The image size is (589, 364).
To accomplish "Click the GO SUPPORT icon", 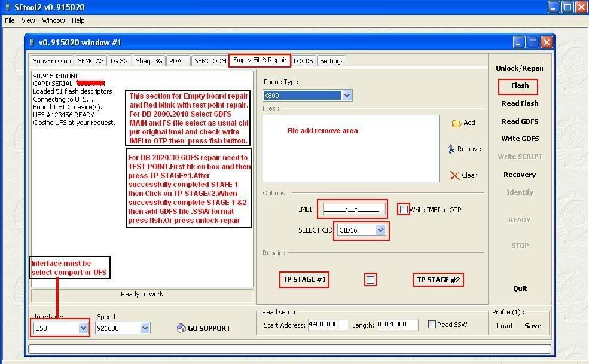I will point(181,328).
